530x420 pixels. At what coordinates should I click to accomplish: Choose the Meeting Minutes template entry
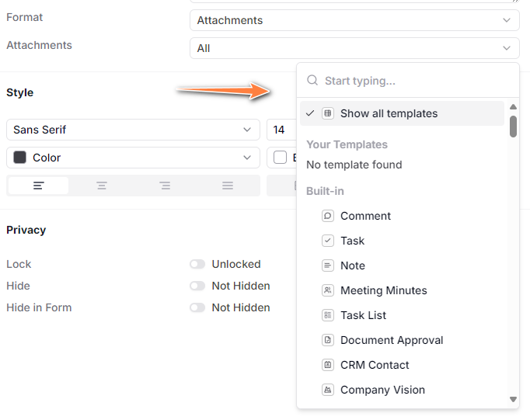(x=384, y=290)
